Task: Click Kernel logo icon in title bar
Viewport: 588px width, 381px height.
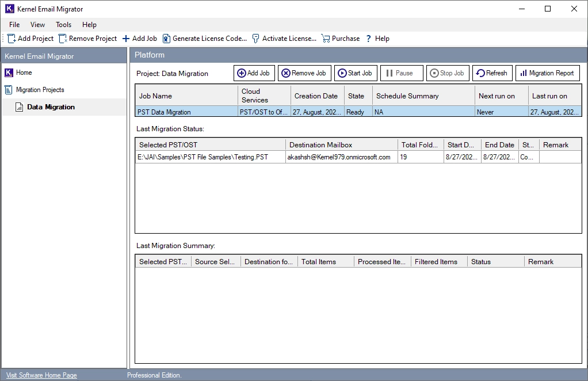Action: coord(9,9)
